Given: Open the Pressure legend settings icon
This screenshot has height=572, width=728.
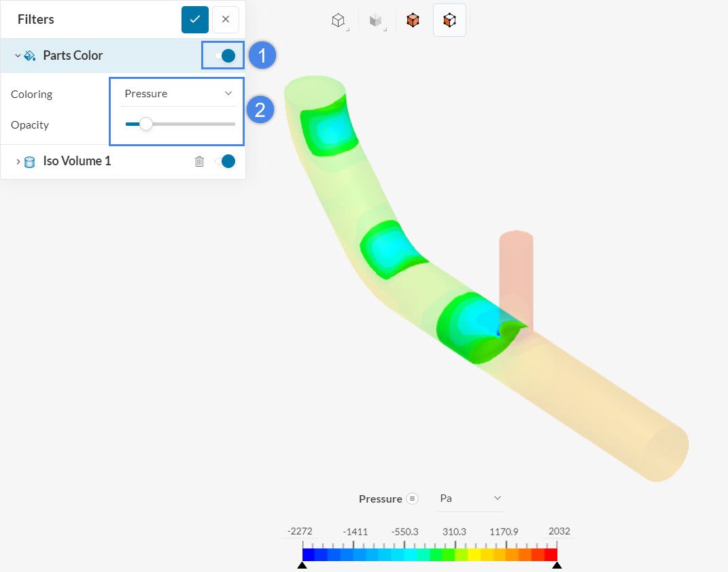Looking at the screenshot, I should 412,499.
